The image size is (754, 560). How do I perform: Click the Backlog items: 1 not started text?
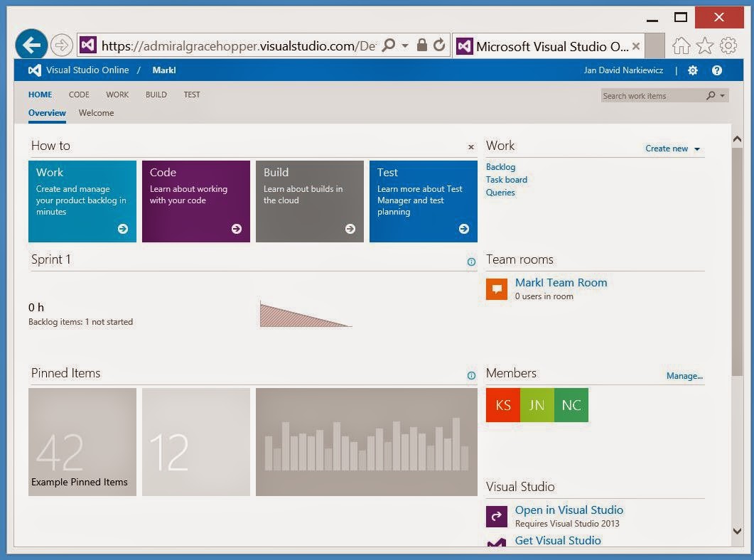80,322
